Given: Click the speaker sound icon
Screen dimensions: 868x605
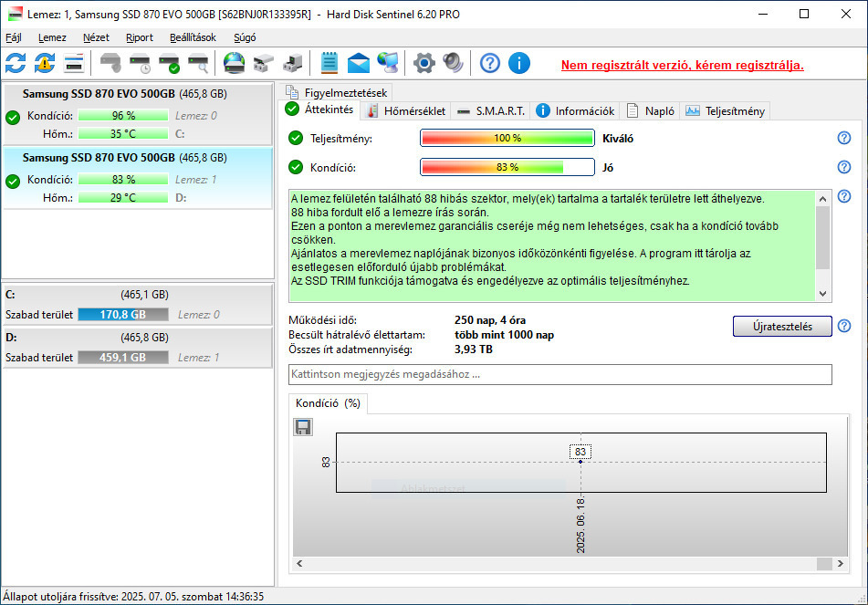Looking at the screenshot, I should pos(453,63).
